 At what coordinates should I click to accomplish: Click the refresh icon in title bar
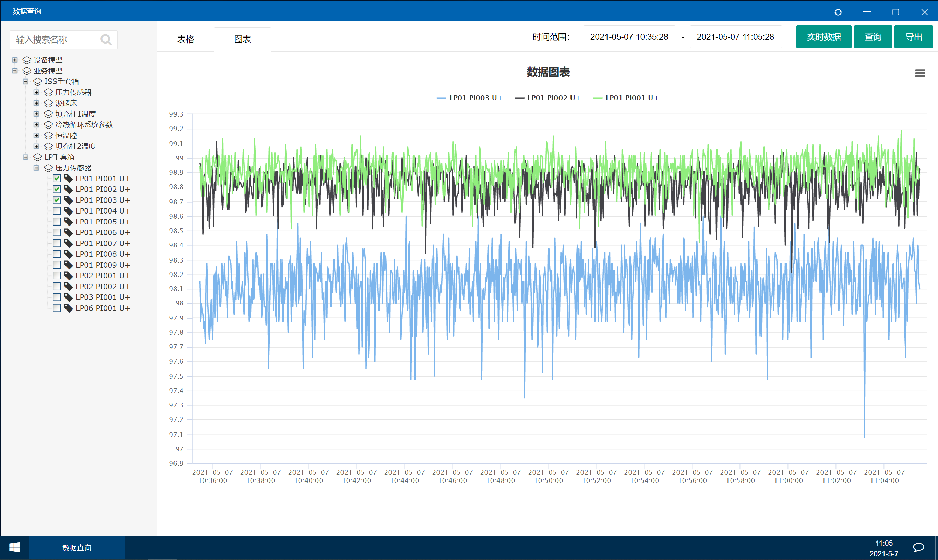click(x=838, y=12)
